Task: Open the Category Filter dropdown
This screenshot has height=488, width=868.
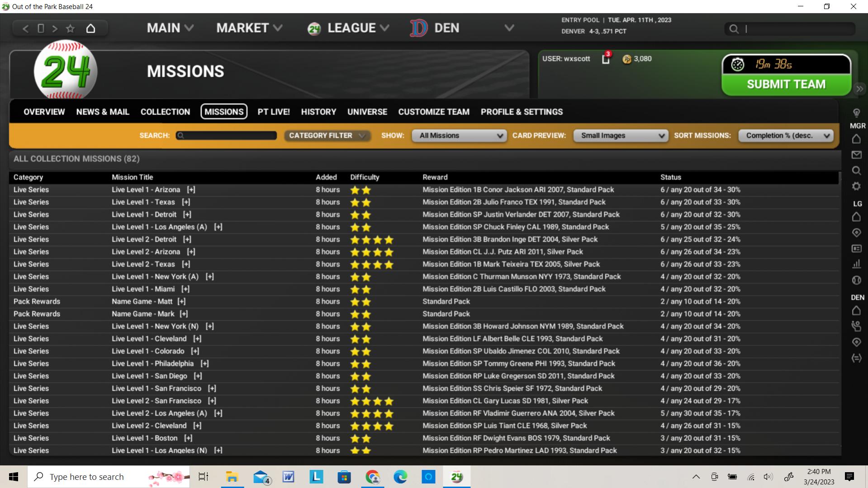Action: tap(327, 136)
